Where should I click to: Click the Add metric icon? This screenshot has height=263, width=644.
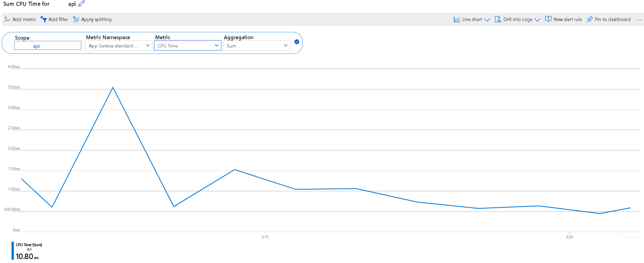click(x=7, y=19)
